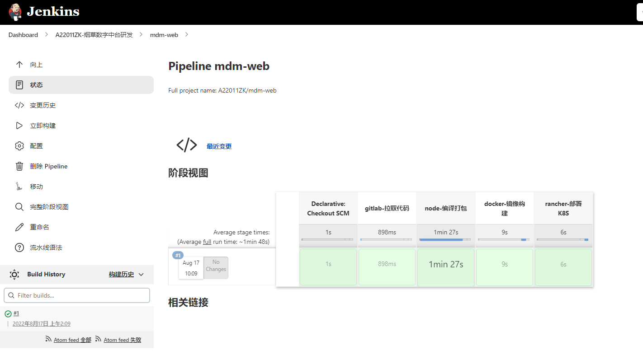Open the Dashboard breadcrumb link

point(23,35)
